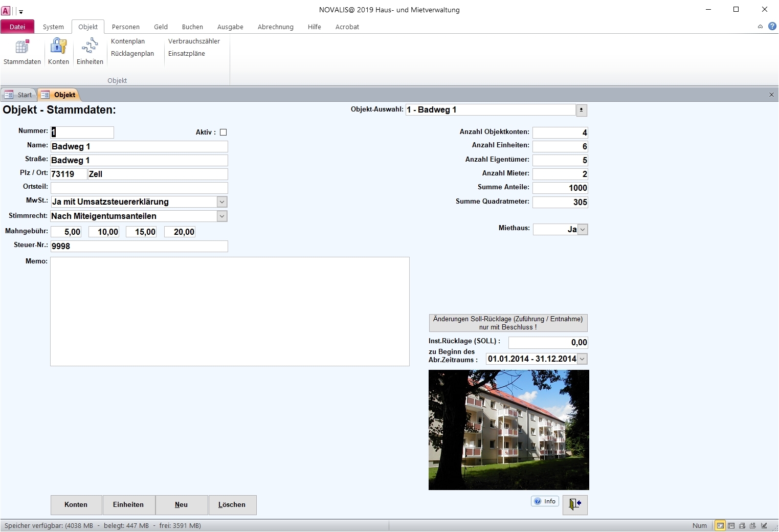Click the Nummer input field
The width and height of the screenshot is (779, 532).
pos(82,132)
